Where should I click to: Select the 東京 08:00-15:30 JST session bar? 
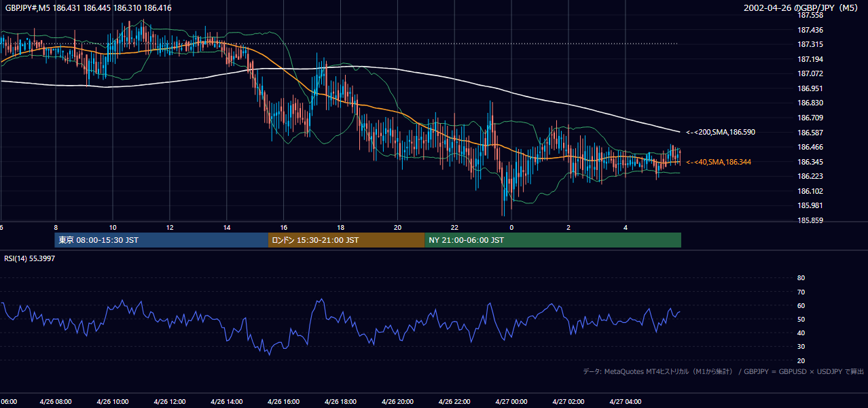point(162,240)
